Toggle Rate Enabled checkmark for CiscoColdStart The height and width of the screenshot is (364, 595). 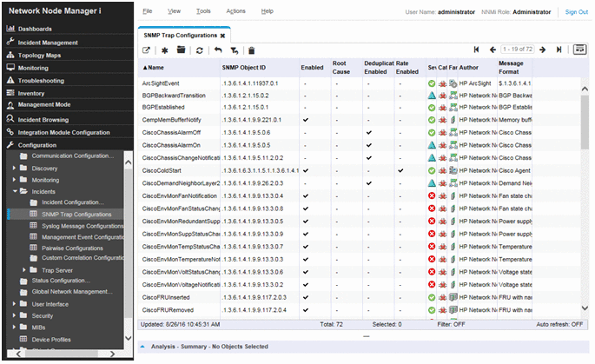point(400,170)
